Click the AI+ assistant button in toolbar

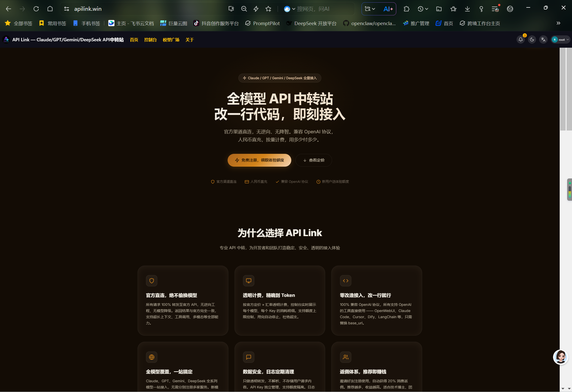(388, 9)
